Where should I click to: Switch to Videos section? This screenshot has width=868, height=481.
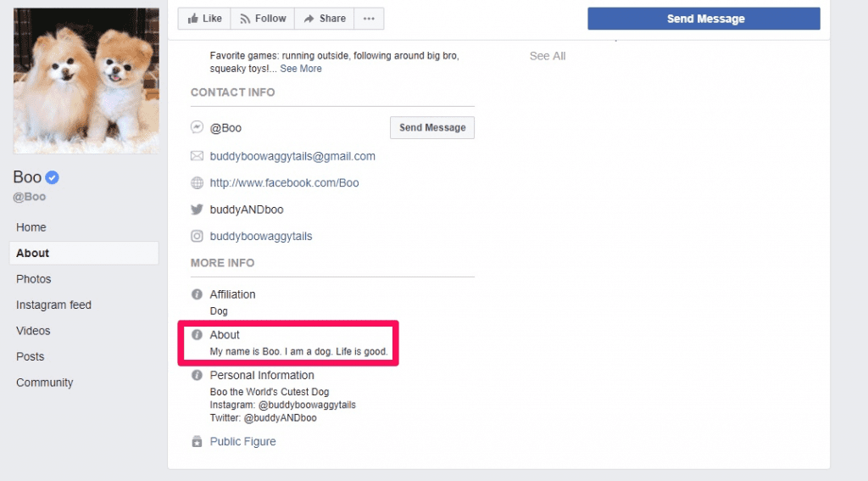(x=33, y=331)
